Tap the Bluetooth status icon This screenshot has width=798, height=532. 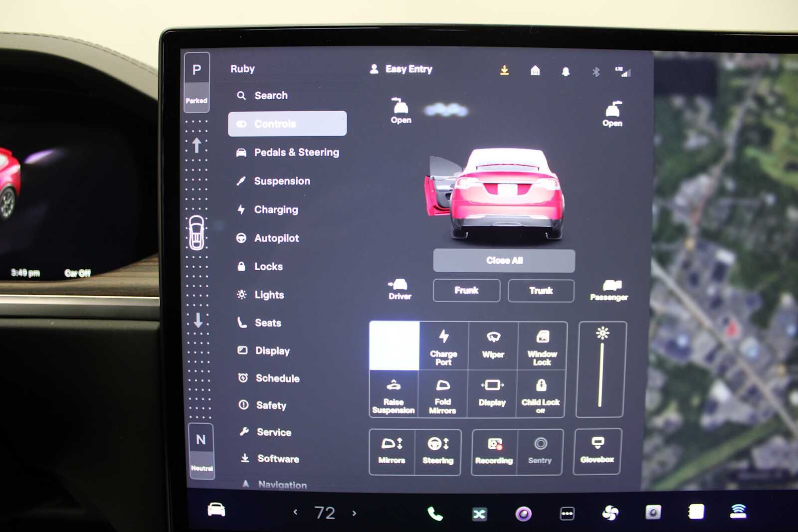pos(596,72)
